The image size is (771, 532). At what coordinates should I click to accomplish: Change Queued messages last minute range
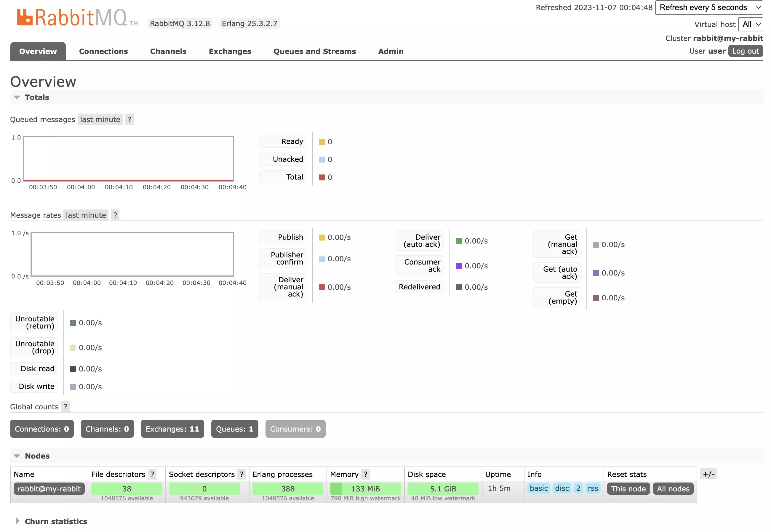point(100,119)
